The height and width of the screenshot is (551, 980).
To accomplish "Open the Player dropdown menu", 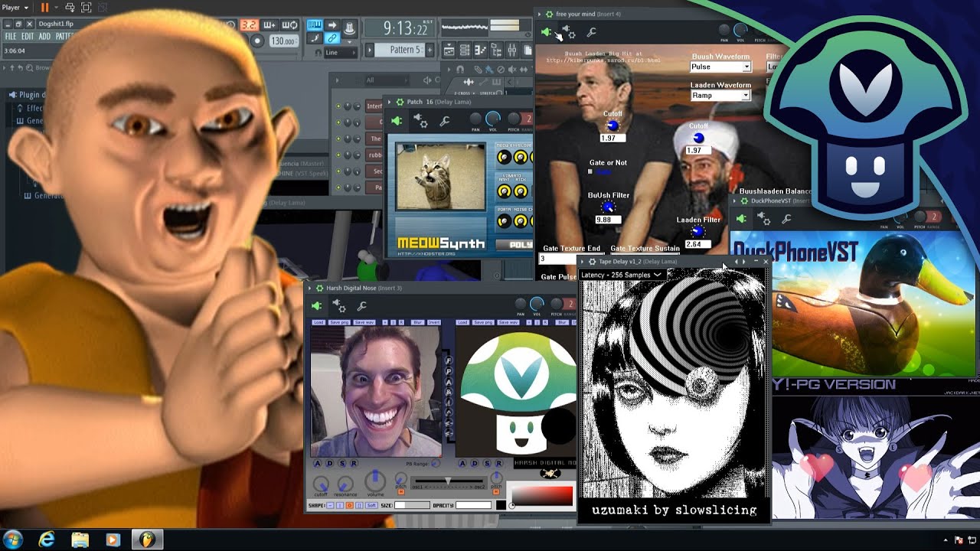I will coord(15,8).
